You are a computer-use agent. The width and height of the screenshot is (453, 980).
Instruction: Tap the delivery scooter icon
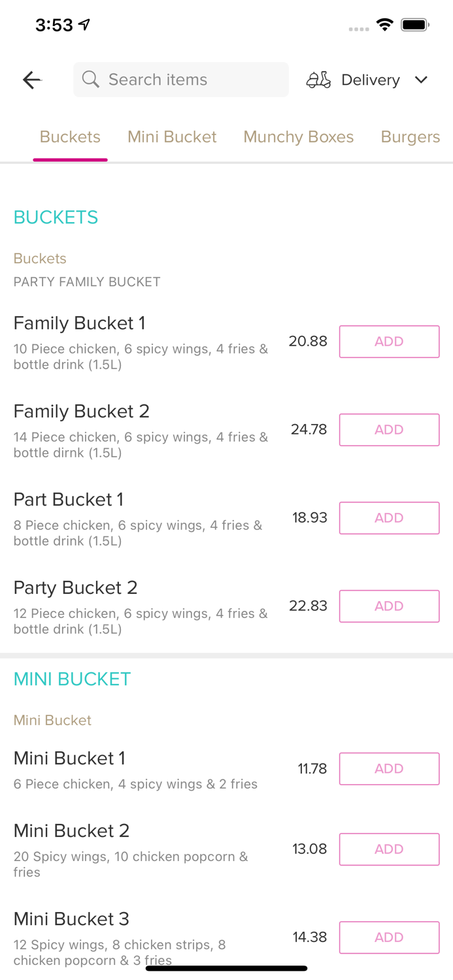pos(318,80)
